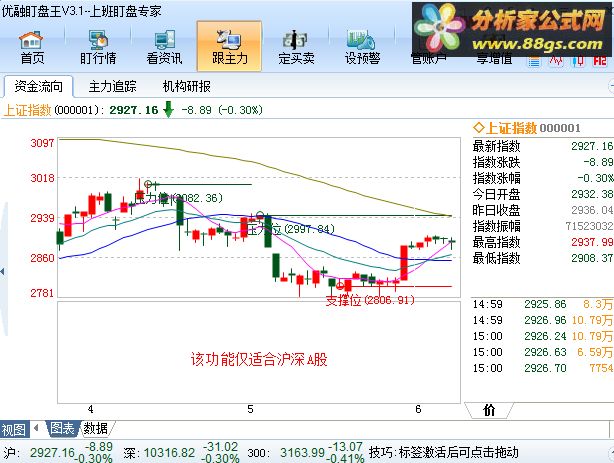Viewport: 614px width, 463px height.
Task: Click the green down arrow beside 2927.16
Action: click(x=168, y=110)
